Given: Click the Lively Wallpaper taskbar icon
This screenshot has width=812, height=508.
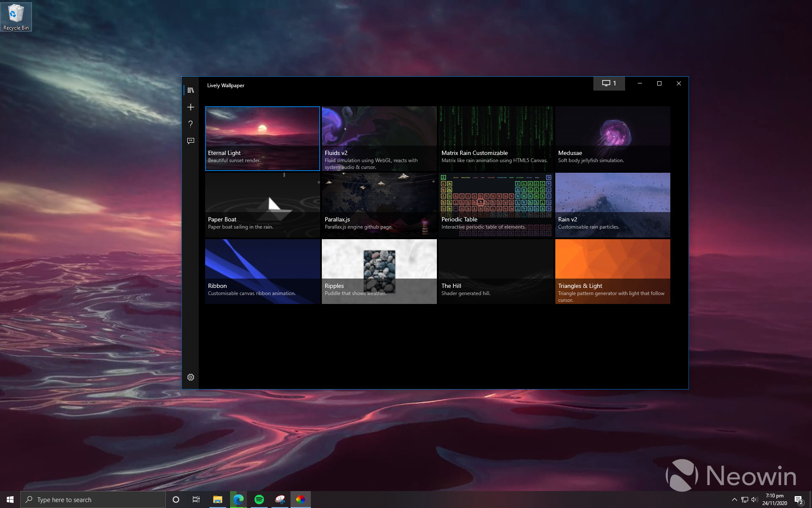Looking at the screenshot, I should (301, 500).
